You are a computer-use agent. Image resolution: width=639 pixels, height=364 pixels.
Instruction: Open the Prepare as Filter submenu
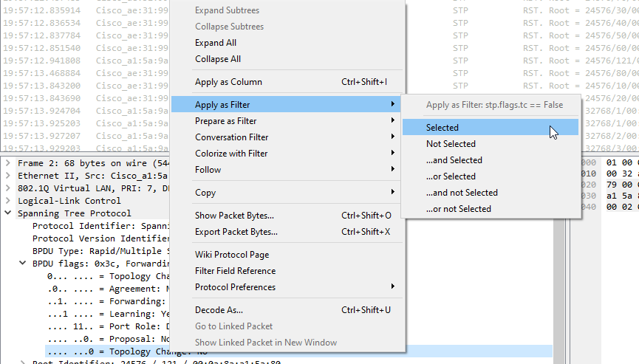tap(225, 121)
